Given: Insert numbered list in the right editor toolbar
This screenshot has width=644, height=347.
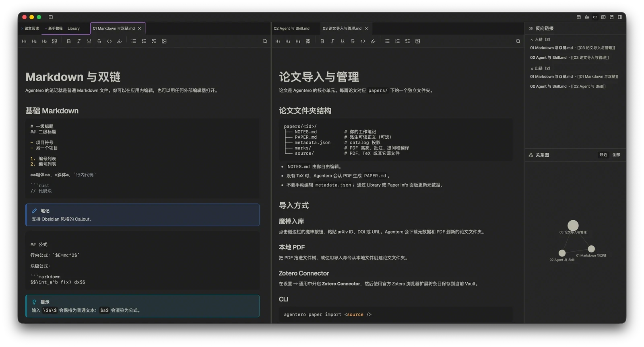Looking at the screenshot, I should 397,41.
